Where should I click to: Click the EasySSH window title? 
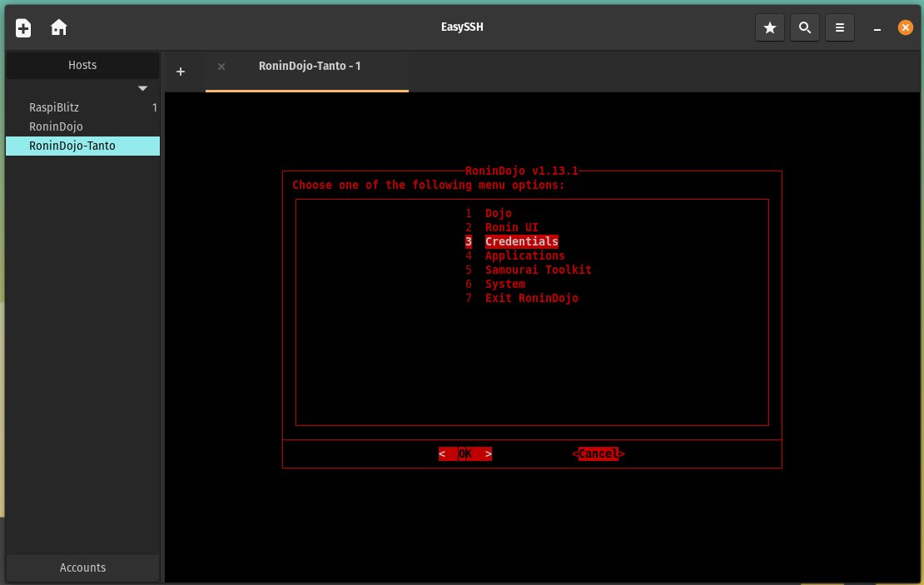(462, 27)
